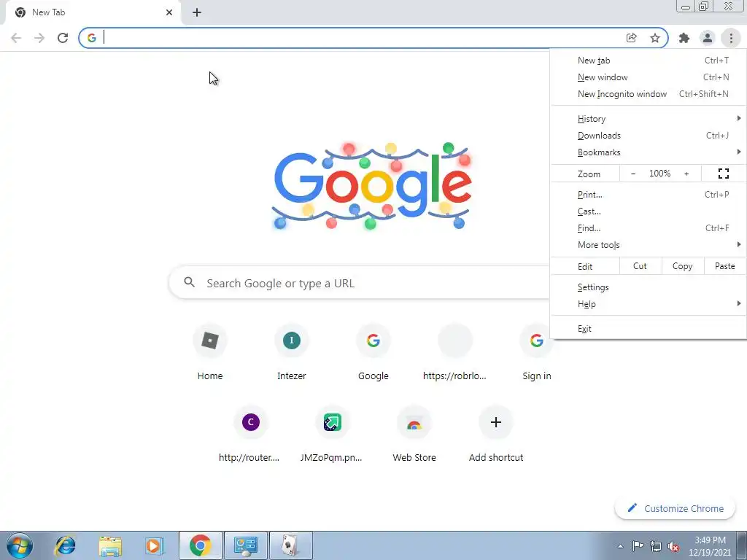Viewport: 747px width, 560px height.
Task: Open Windows Explorer folder on taskbar
Action: click(x=110, y=545)
